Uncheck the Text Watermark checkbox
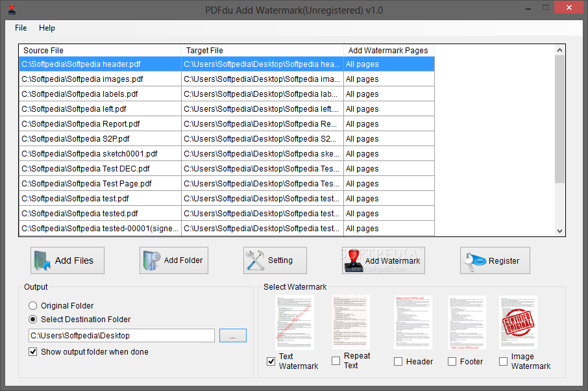588x391 pixels. tap(271, 361)
